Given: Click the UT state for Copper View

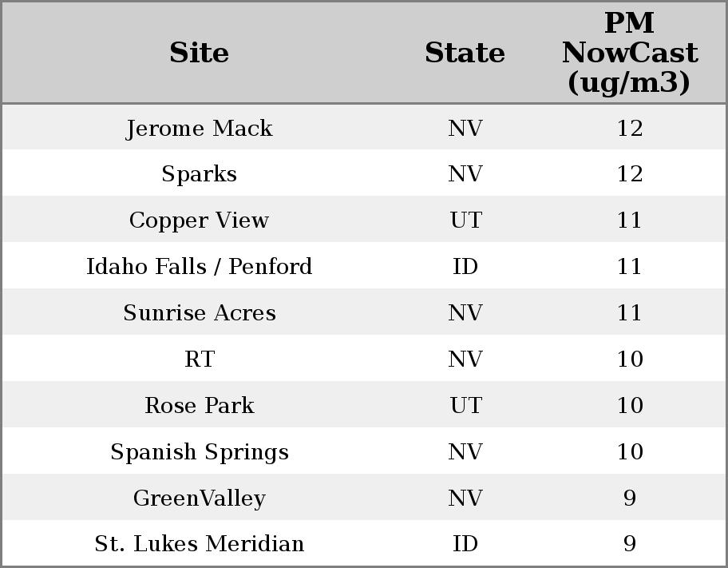Looking at the screenshot, I should coord(465,220).
